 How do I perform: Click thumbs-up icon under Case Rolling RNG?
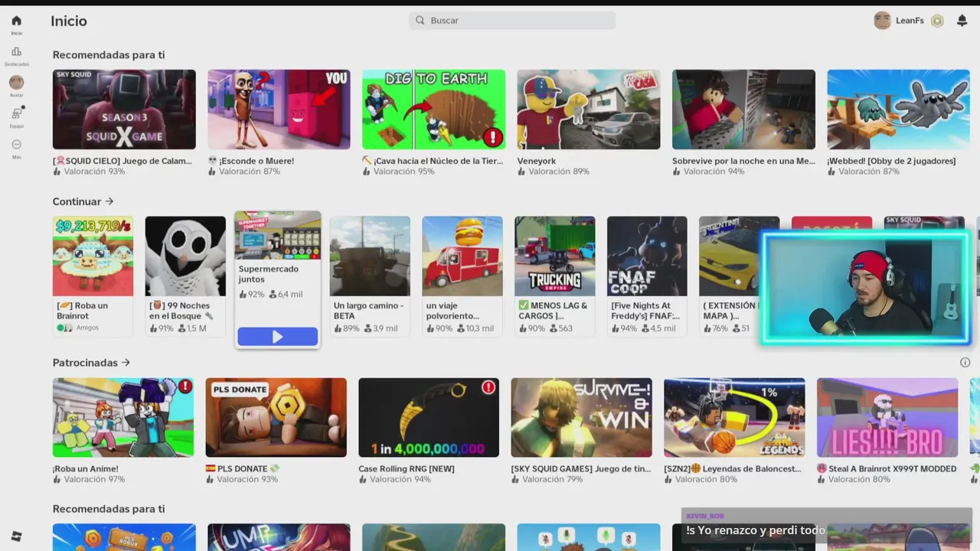point(363,480)
